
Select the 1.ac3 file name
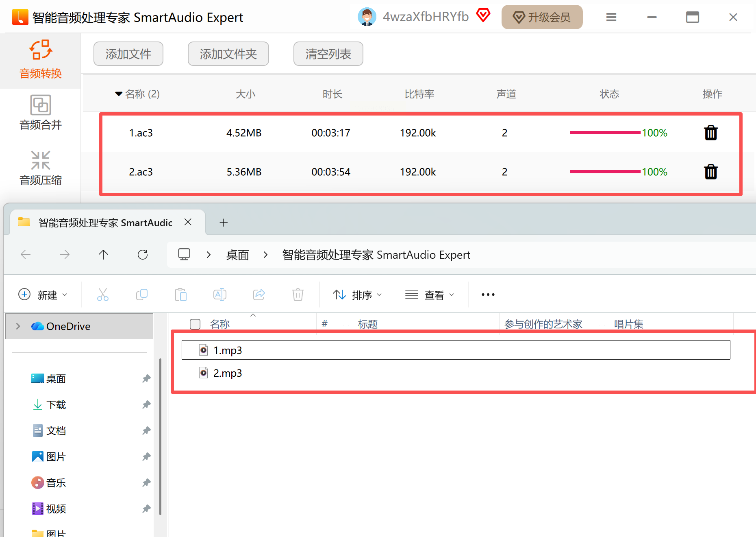(141, 133)
